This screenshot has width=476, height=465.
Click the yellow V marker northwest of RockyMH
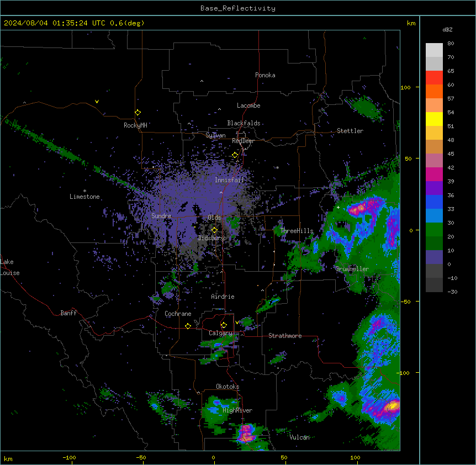(97, 102)
